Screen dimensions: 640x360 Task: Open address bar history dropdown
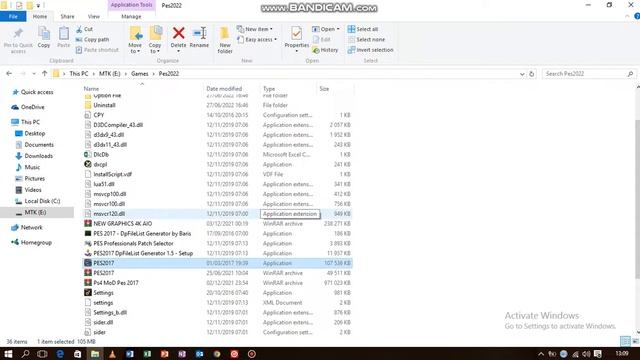(522, 74)
